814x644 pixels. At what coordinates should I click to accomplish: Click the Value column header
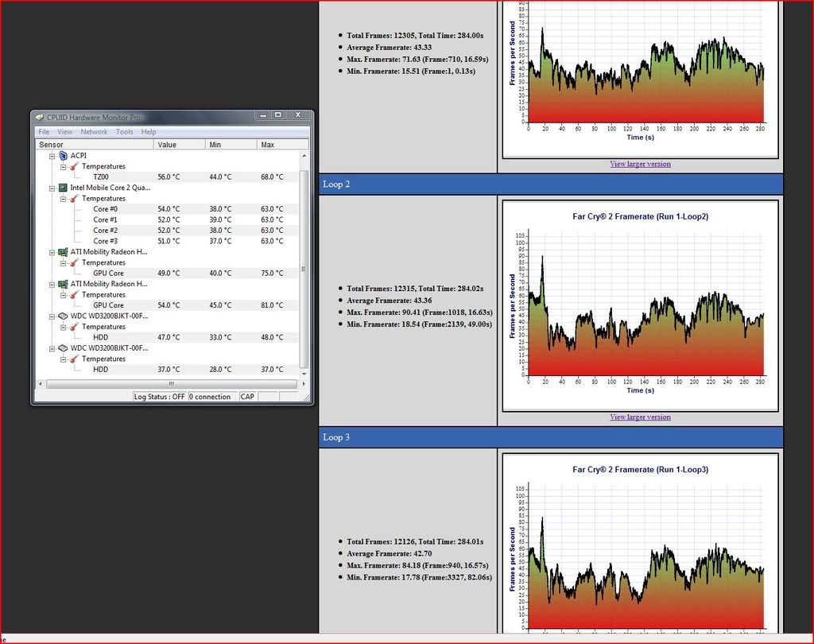pos(180,145)
